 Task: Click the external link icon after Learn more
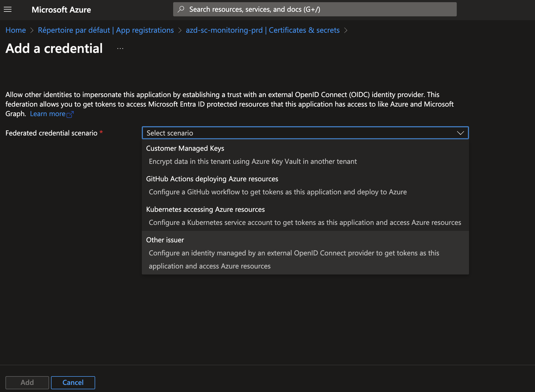click(70, 114)
